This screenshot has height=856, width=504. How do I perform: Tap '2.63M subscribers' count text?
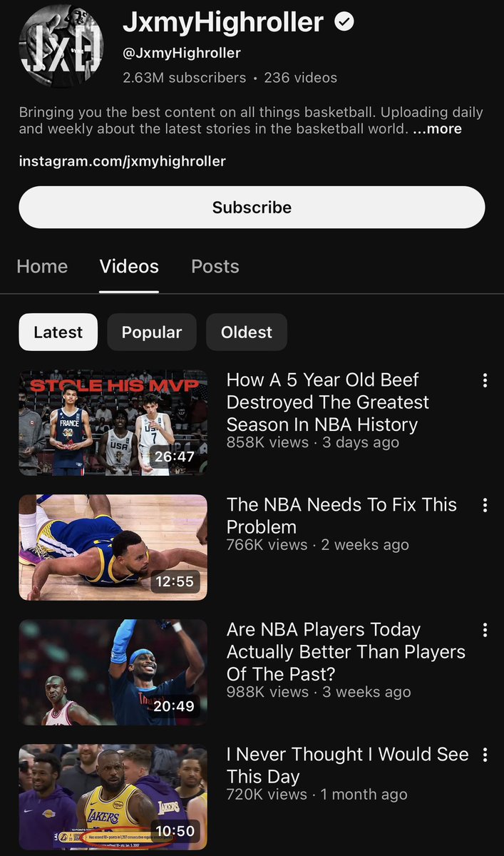click(x=184, y=78)
